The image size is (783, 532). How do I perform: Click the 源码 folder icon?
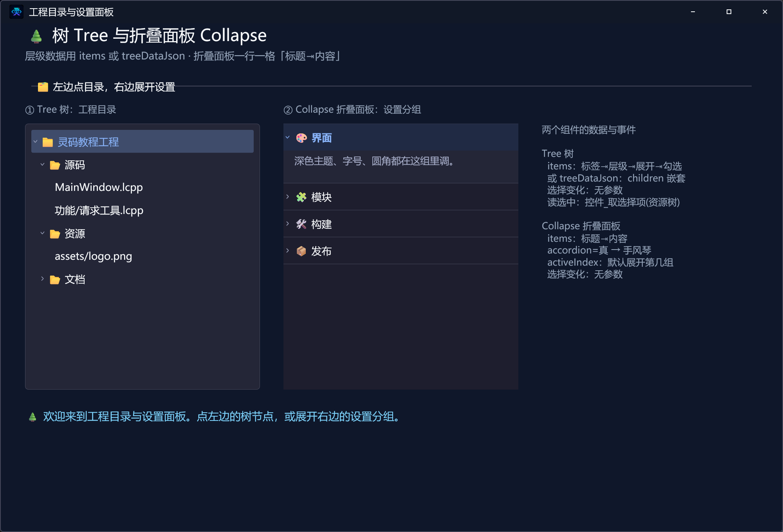(55, 165)
